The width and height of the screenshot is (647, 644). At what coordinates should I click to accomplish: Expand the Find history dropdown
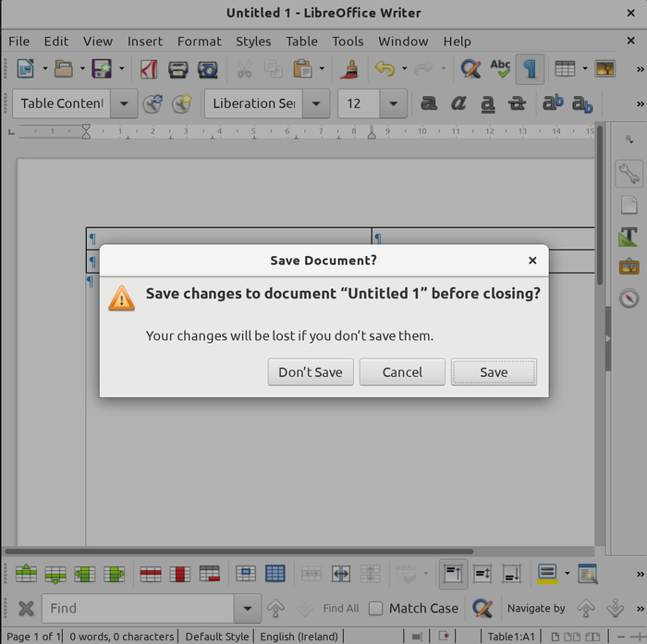click(247, 609)
